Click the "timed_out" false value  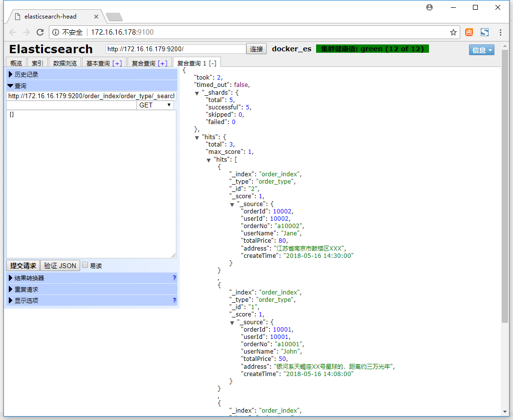pyautogui.click(x=241, y=84)
